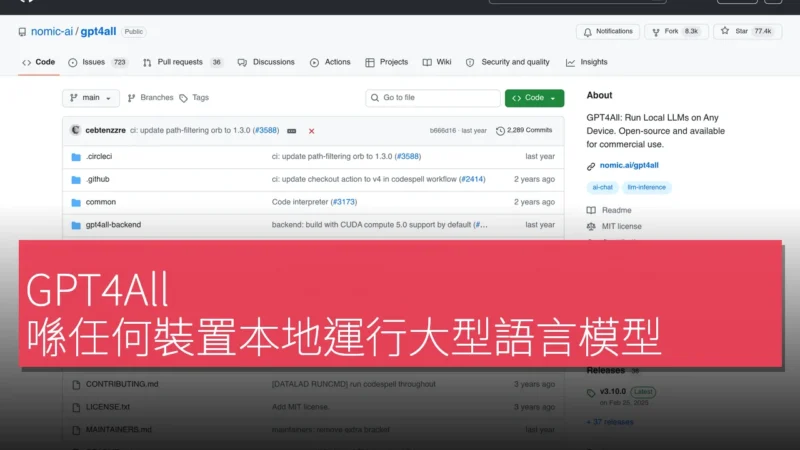800x450 pixels.
Task: Click the ai-chat topic tag
Action: (602, 187)
